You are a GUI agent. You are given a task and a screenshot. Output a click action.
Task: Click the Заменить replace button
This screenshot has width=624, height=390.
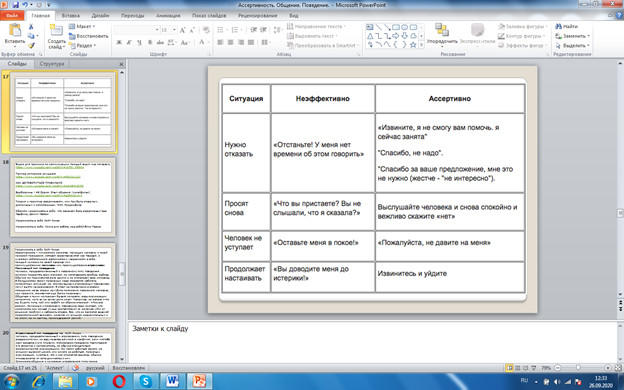pyautogui.click(x=573, y=36)
